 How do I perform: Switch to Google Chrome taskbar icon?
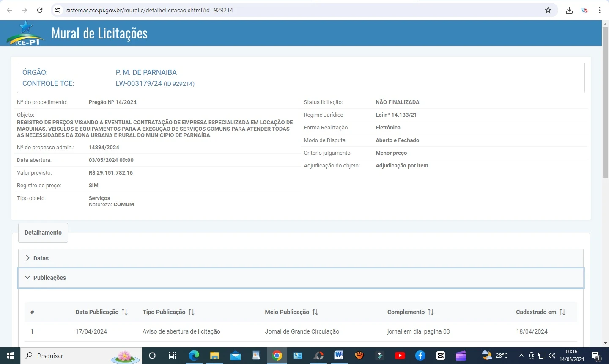click(x=277, y=356)
